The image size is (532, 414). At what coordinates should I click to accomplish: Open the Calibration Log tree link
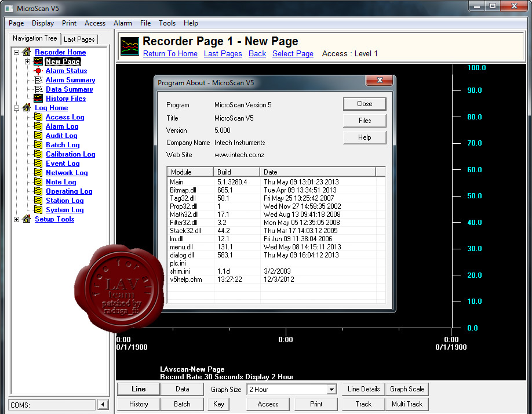71,154
